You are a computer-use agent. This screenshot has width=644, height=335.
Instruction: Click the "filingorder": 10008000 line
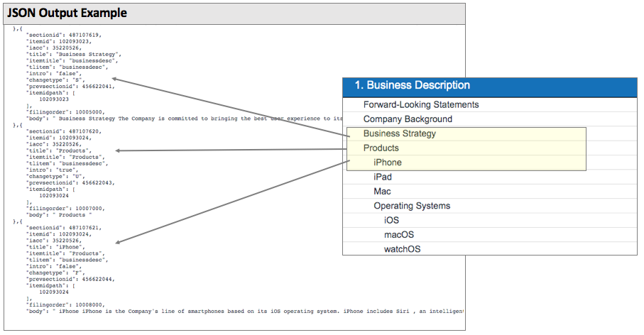tap(65, 305)
